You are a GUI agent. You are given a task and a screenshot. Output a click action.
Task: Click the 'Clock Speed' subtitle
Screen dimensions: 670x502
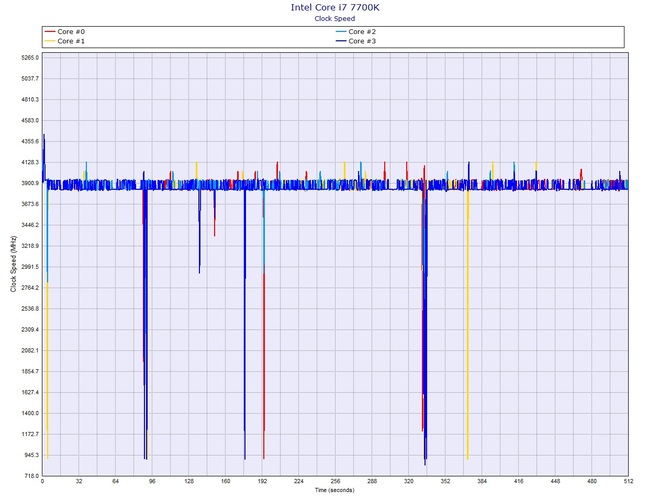click(335, 18)
